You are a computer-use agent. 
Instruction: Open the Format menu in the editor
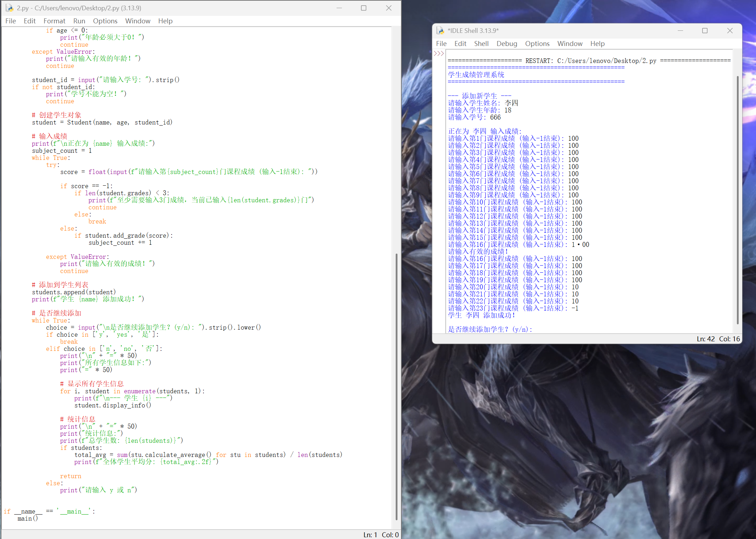click(x=54, y=21)
